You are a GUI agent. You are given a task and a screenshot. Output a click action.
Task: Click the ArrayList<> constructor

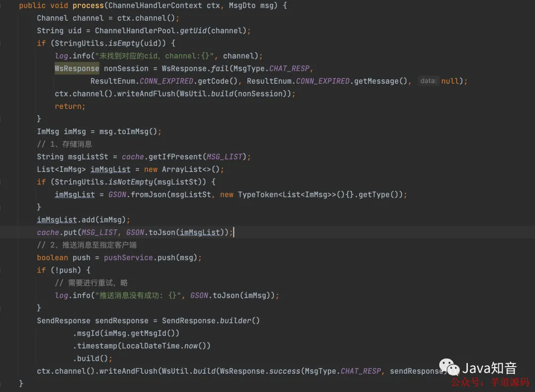click(x=191, y=169)
